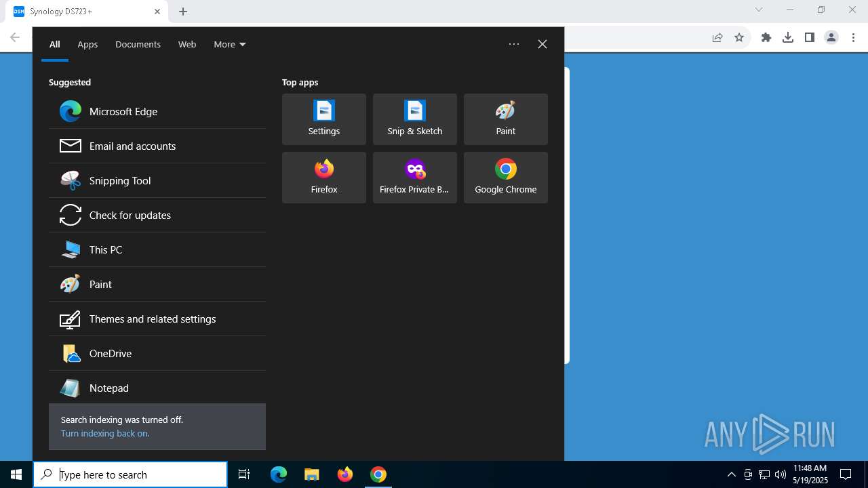Image resolution: width=868 pixels, height=488 pixels.
Task: Expand the More filter dropdown
Action: click(230, 44)
